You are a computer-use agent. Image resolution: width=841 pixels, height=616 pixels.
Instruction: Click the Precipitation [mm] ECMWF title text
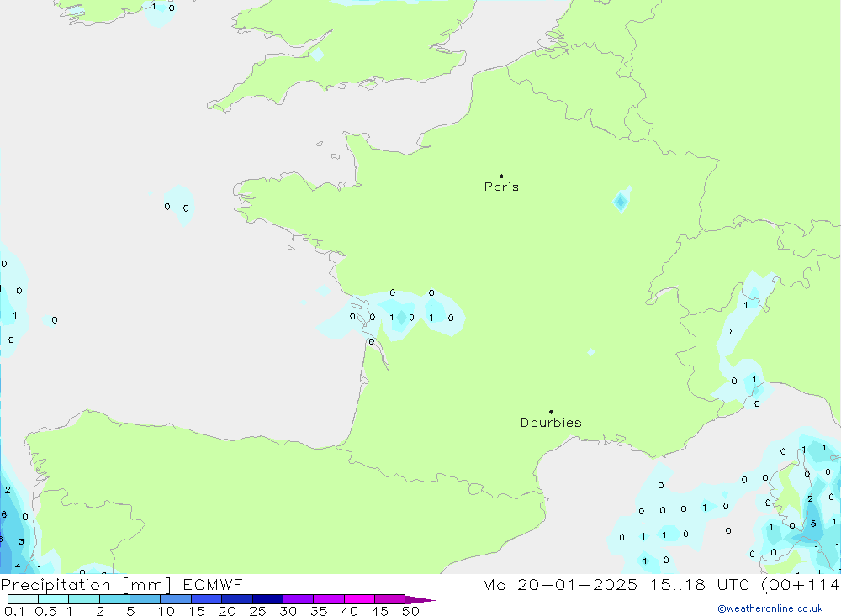click(122, 585)
